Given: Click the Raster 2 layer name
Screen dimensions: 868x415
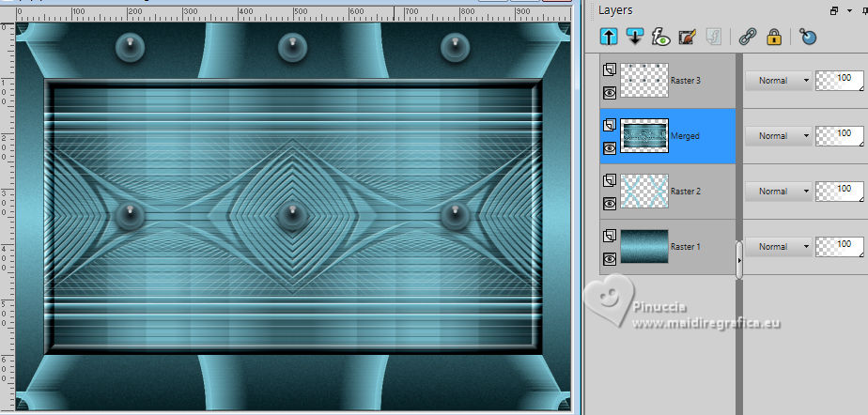Looking at the screenshot, I should (686, 192).
